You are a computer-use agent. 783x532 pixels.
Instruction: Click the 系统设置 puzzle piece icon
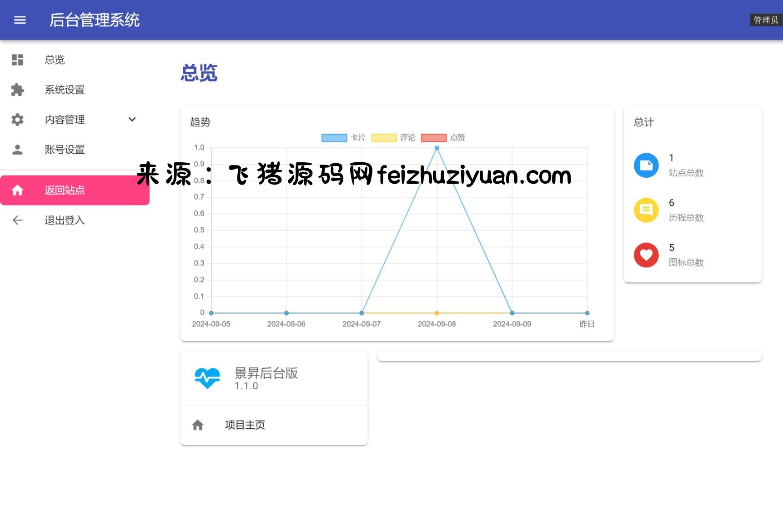pyautogui.click(x=17, y=90)
